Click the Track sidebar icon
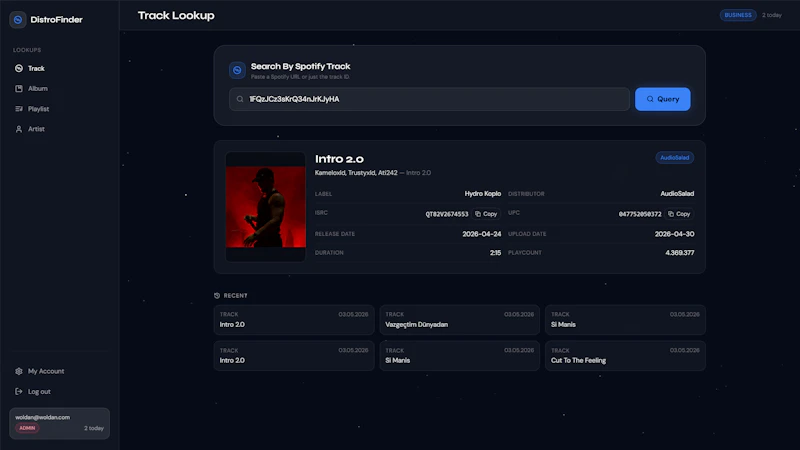The width and height of the screenshot is (800, 450). (x=19, y=68)
